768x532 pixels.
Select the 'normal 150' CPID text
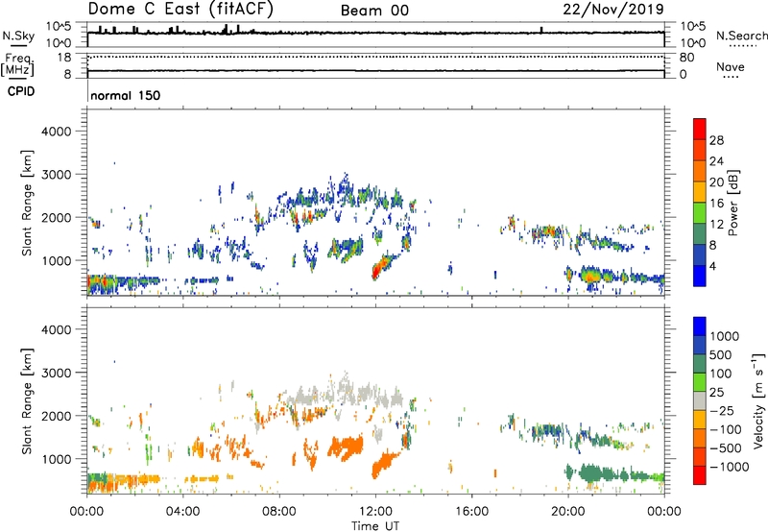coord(126,95)
